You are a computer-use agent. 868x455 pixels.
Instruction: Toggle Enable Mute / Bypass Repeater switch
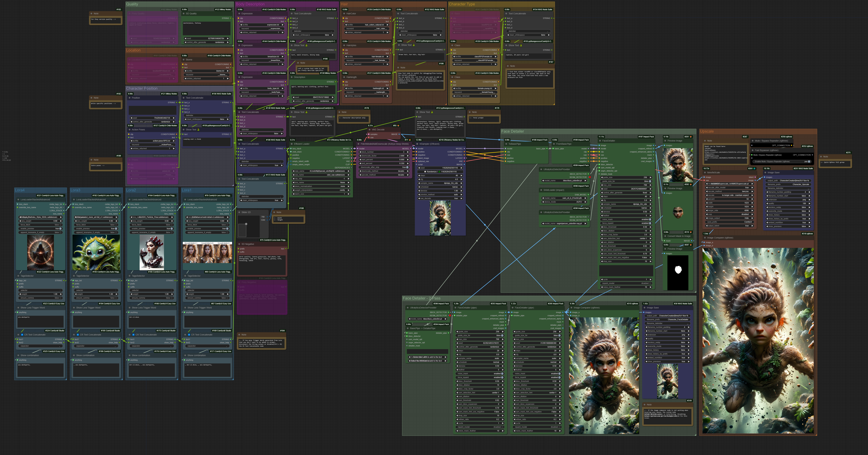pos(809,161)
